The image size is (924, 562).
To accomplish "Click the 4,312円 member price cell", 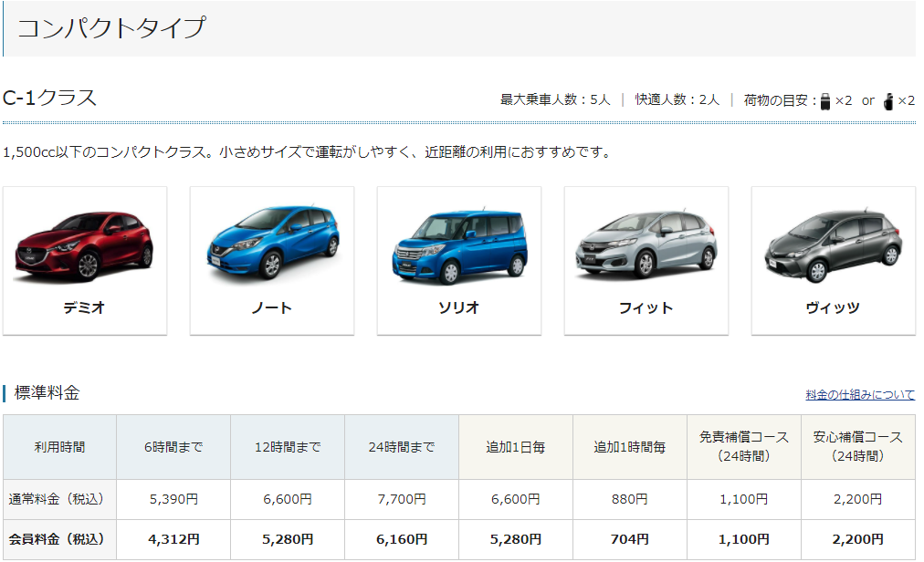I will (x=173, y=539).
